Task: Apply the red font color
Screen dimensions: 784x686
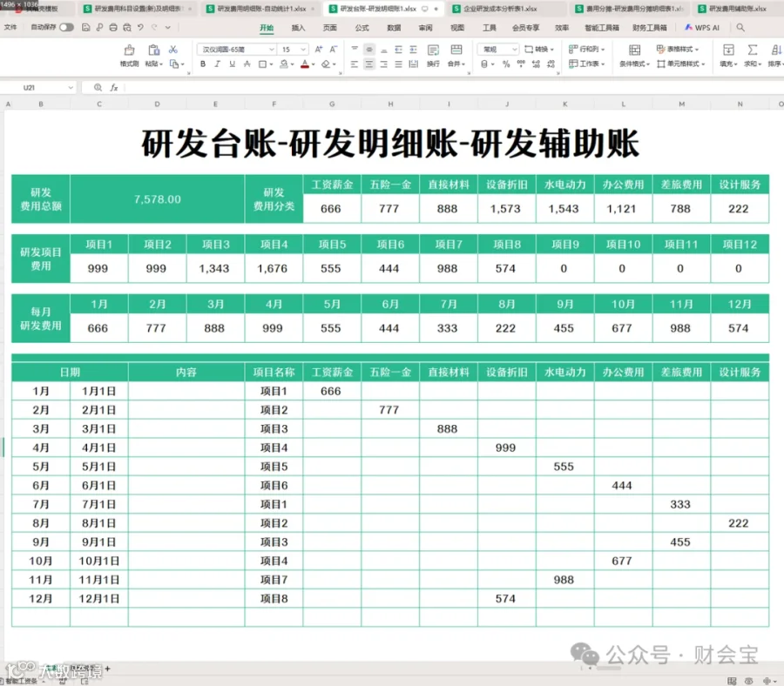Action: pos(305,64)
